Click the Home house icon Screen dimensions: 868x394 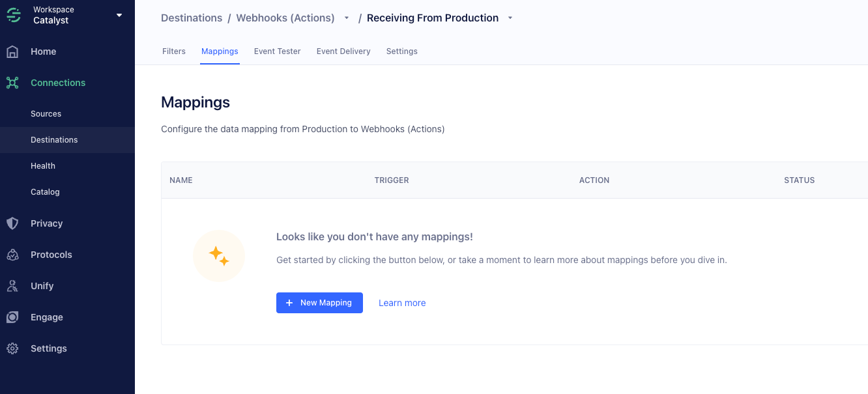click(x=12, y=51)
